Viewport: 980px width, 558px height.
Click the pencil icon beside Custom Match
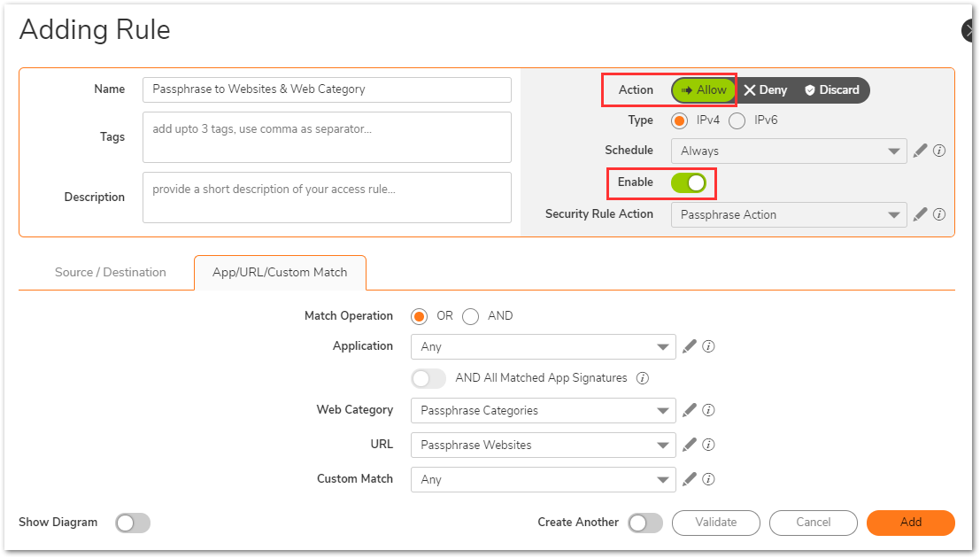pos(690,479)
